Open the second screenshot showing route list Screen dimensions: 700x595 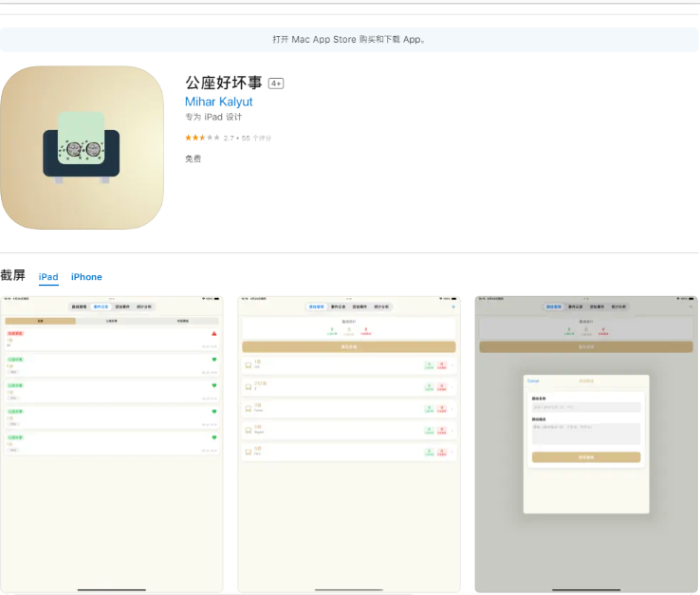(349, 444)
